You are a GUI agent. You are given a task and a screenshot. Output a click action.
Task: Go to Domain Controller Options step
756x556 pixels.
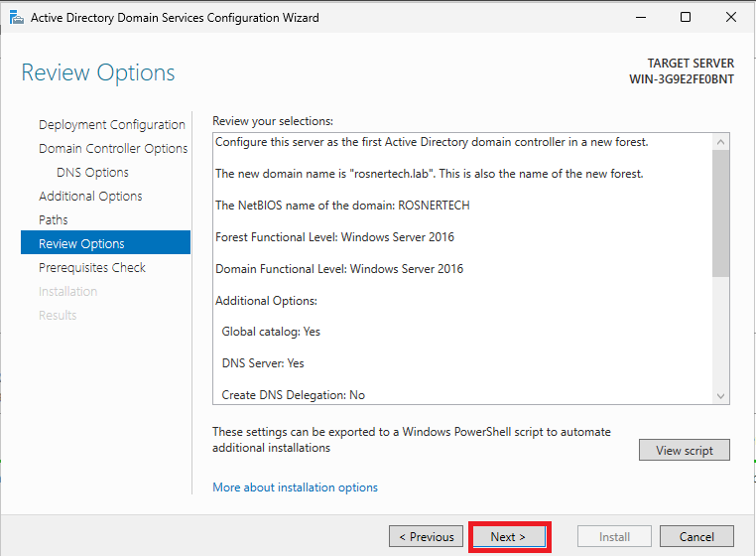click(113, 148)
